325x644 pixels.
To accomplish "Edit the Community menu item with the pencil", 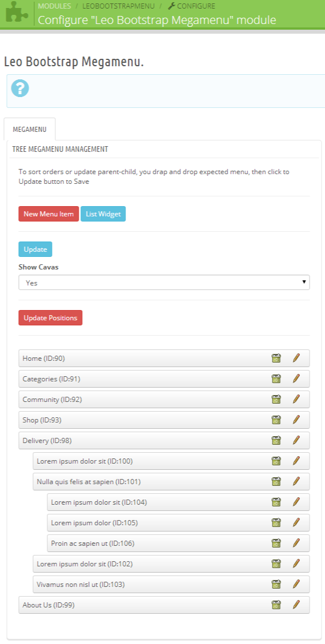I will tap(296, 399).
